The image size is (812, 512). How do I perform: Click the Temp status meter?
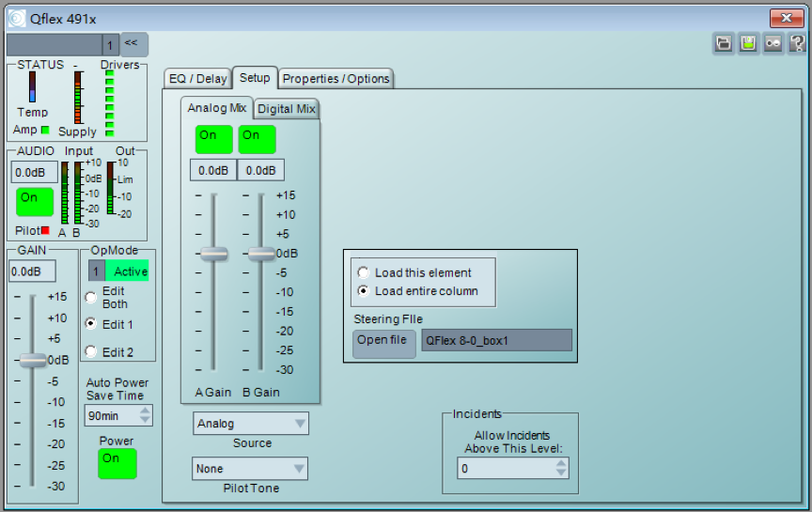pos(33,86)
